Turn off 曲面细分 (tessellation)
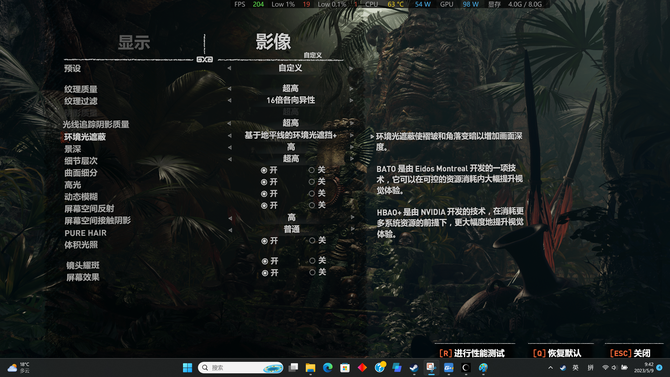The image size is (670, 377). [317, 170]
